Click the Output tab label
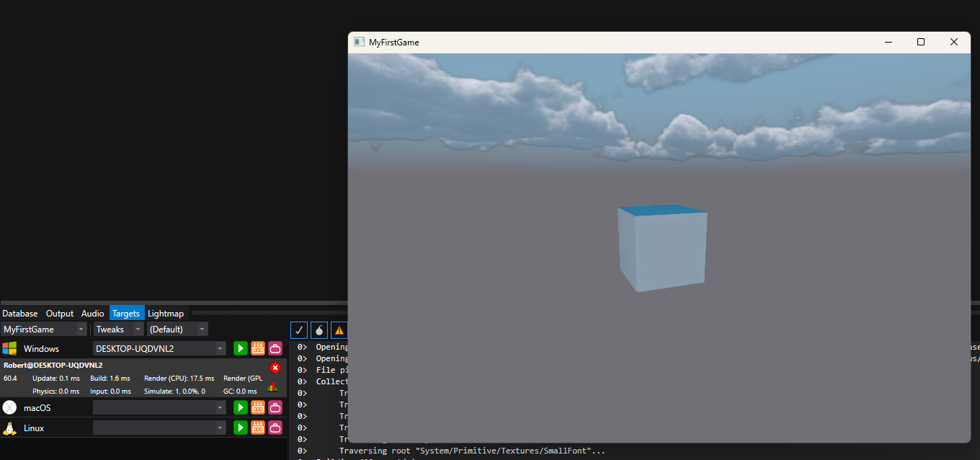This screenshot has width=980, height=460. [59, 313]
